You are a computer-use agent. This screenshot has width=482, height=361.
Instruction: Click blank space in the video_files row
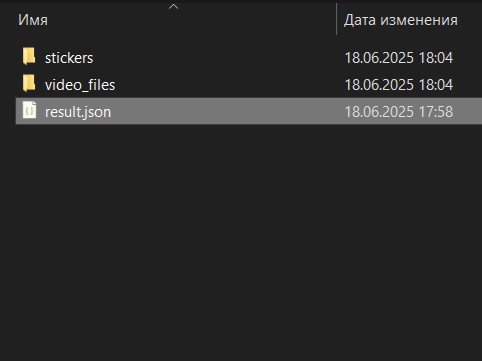(x=227, y=85)
